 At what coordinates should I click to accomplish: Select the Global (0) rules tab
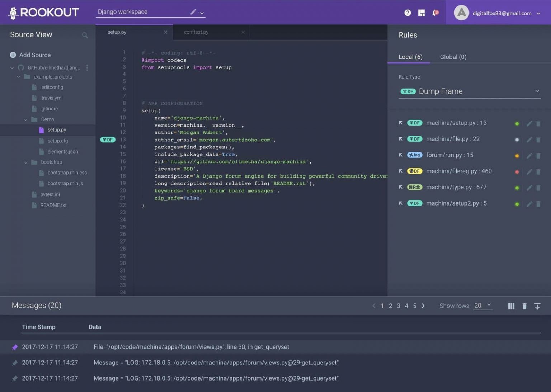(453, 57)
